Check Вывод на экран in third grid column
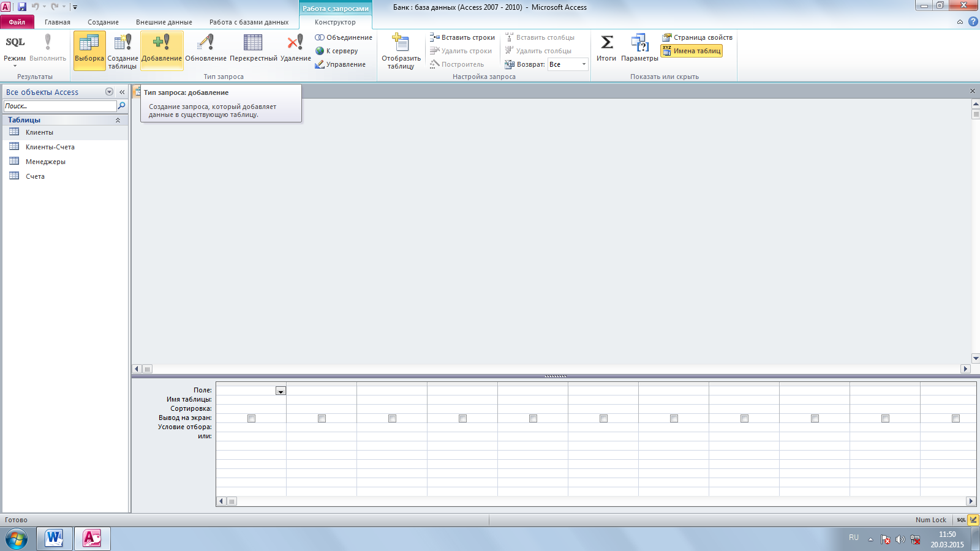Image resolution: width=980 pixels, height=551 pixels. 392,419
